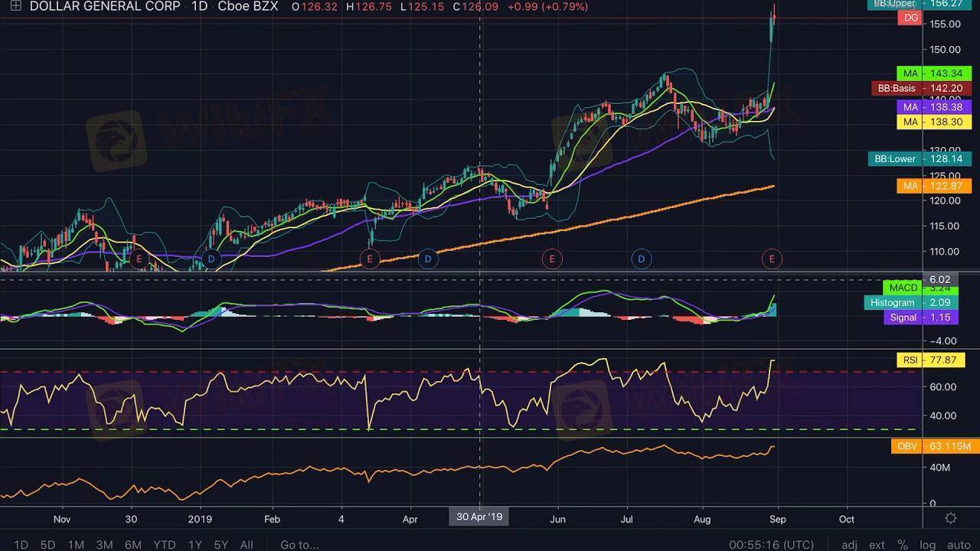Image resolution: width=980 pixels, height=551 pixels.
Task: Toggle adj dividend adjustment
Action: [849, 545]
